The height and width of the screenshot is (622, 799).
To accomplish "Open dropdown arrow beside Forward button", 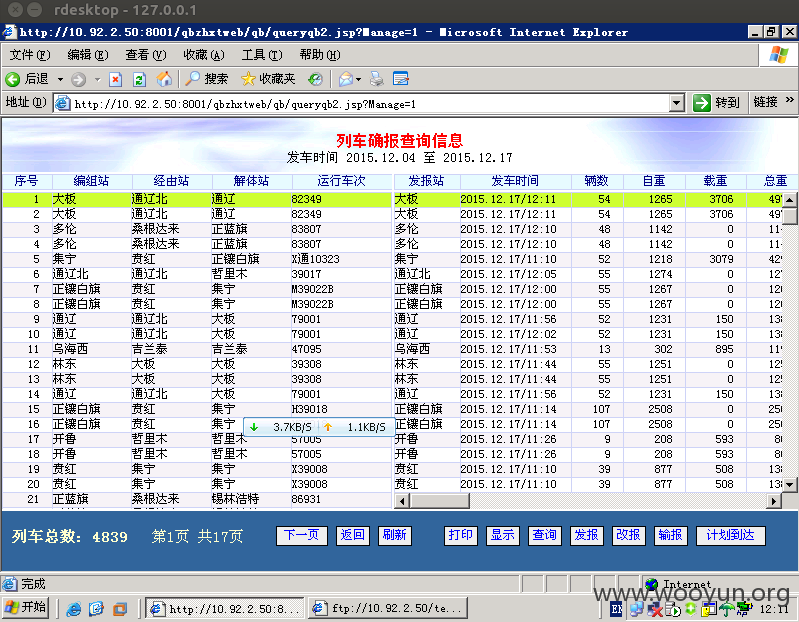I will point(97,79).
